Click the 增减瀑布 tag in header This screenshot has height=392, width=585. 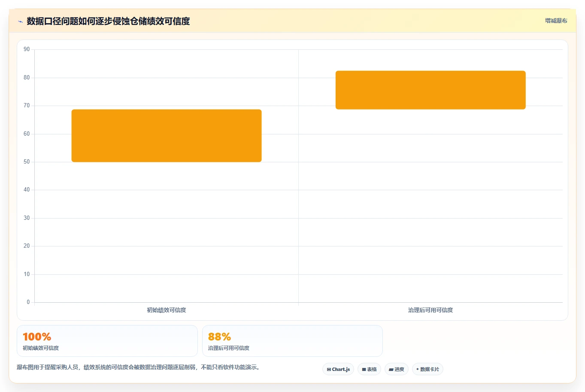coord(556,21)
